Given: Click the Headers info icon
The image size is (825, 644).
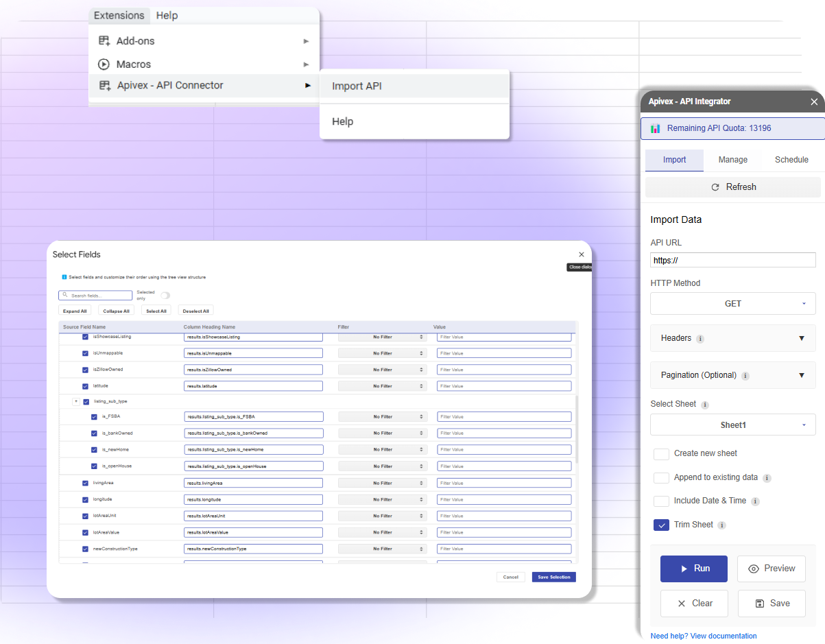Looking at the screenshot, I should click(700, 339).
